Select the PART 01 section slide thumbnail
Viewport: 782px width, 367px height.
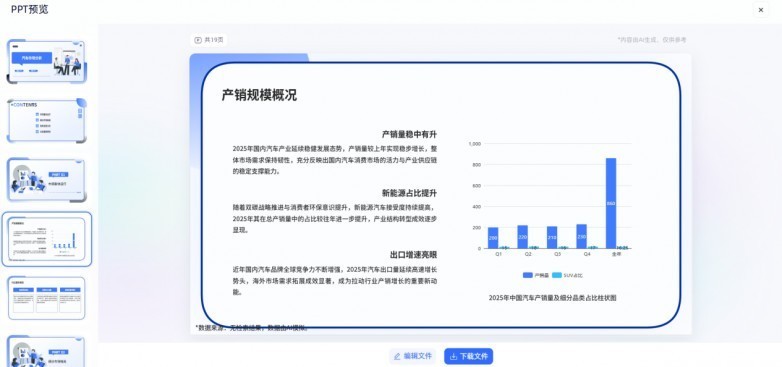point(46,180)
